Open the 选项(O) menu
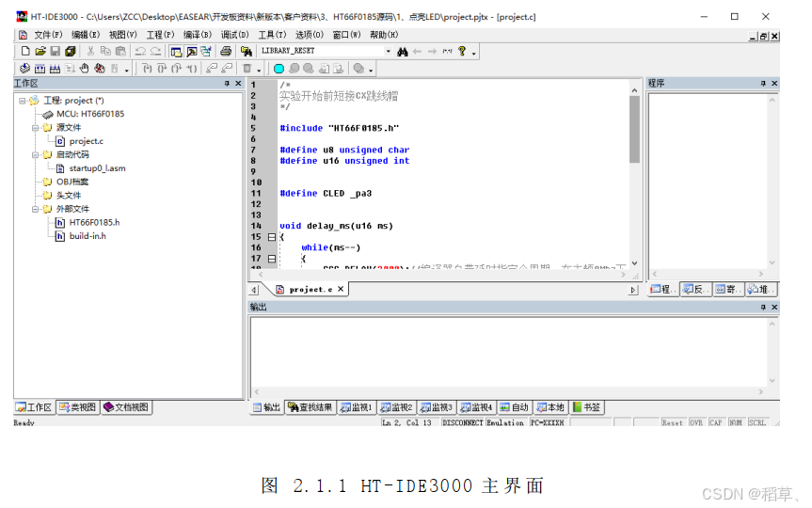Viewport: 812px width, 508px height. point(310,35)
